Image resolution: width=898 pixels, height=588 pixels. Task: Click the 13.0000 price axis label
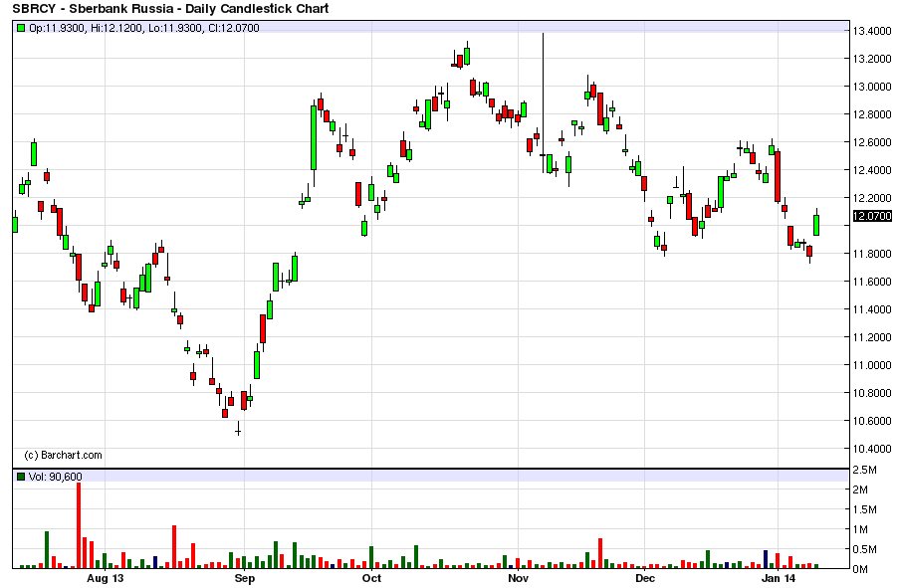872,87
